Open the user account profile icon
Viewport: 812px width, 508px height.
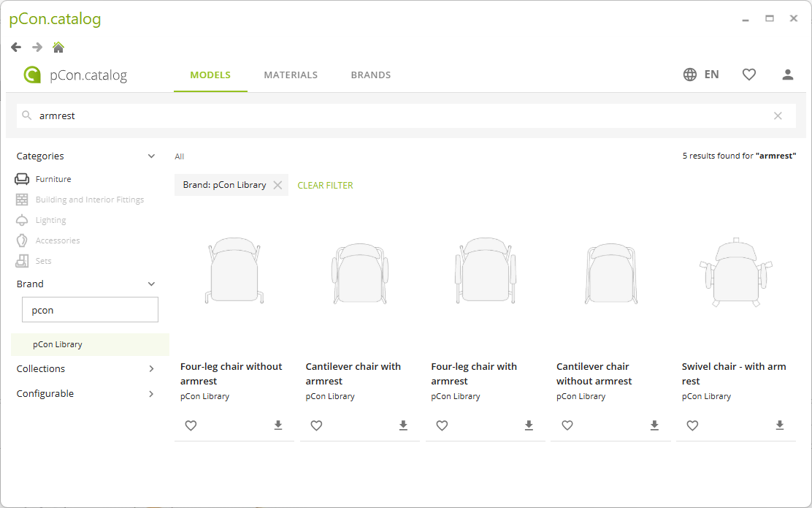788,75
